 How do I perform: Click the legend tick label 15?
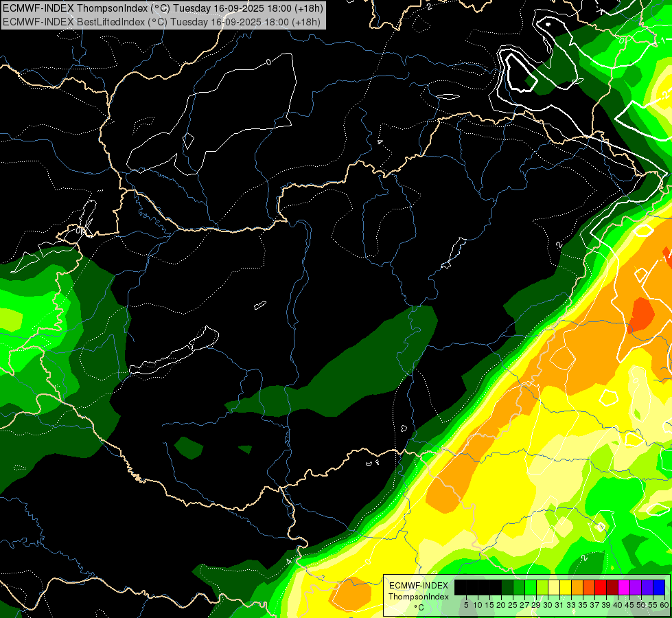tap(489, 605)
